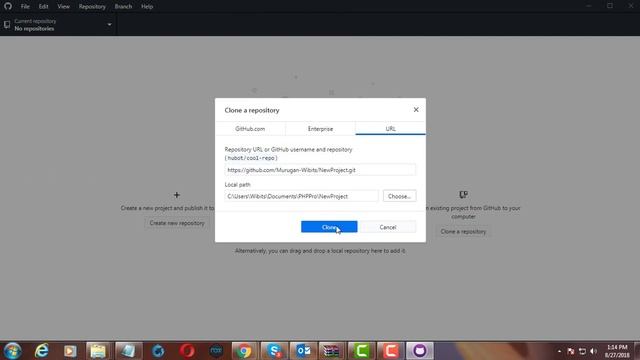Open the media player taskbar icon
Image resolution: width=640 pixels, height=360 pixels.
(x=70, y=351)
